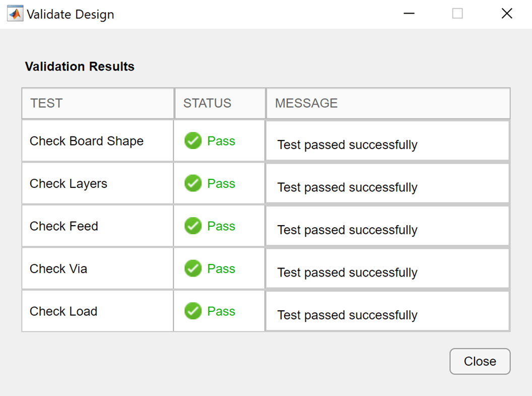Click the green check icon for Check Board Shape
Viewport: 532px width, 396px height.
coord(193,141)
